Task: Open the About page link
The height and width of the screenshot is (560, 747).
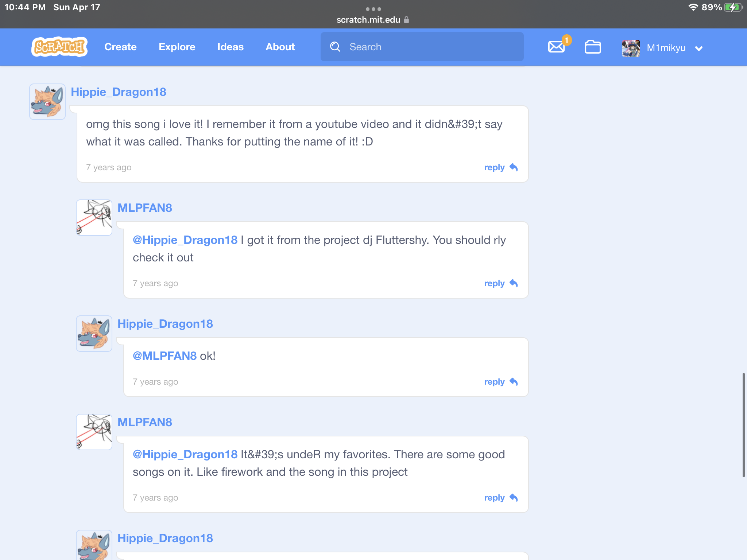Action: [280, 47]
